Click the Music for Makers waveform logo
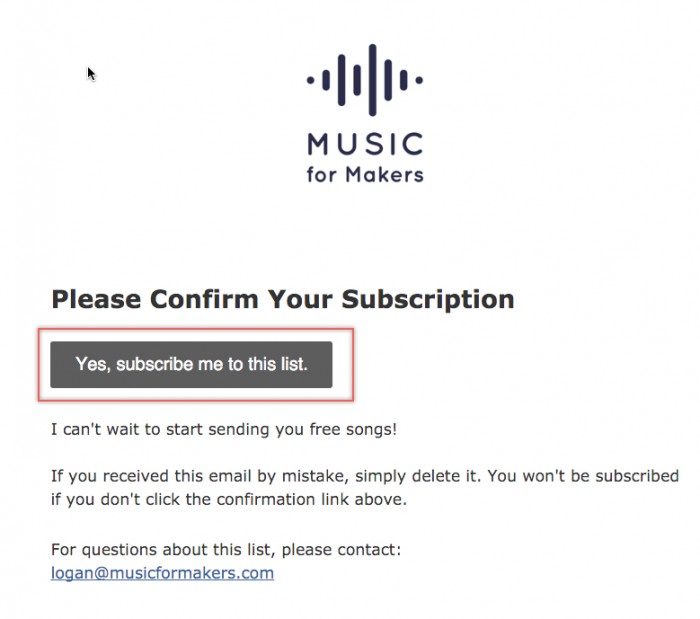This screenshot has height=619, width=700. coord(364,78)
